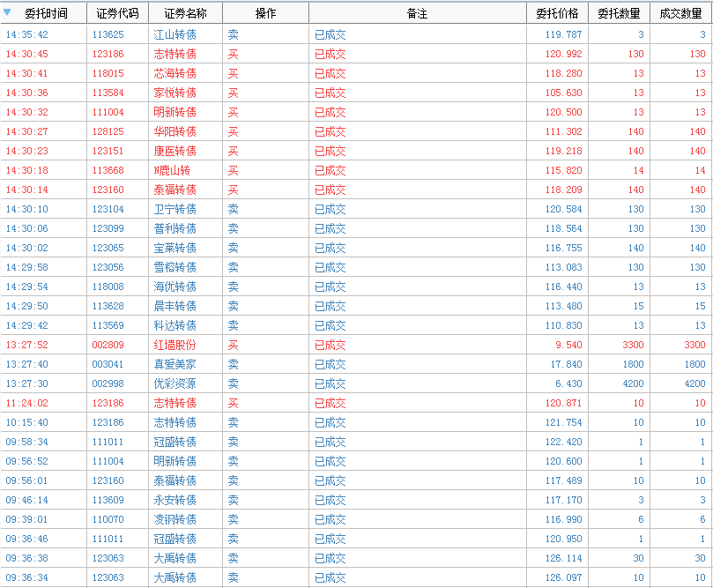Click price 121.754 cell
713x588 pixels.
coord(563,422)
